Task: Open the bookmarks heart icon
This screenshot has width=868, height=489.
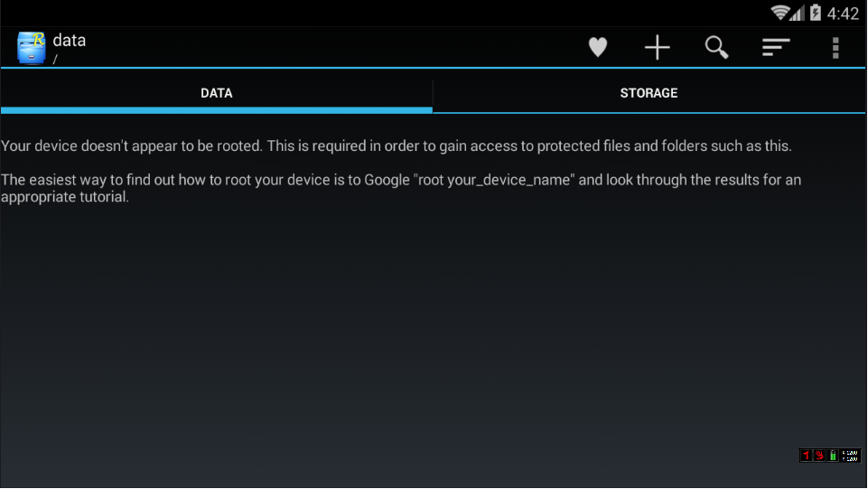Action: point(598,48)
